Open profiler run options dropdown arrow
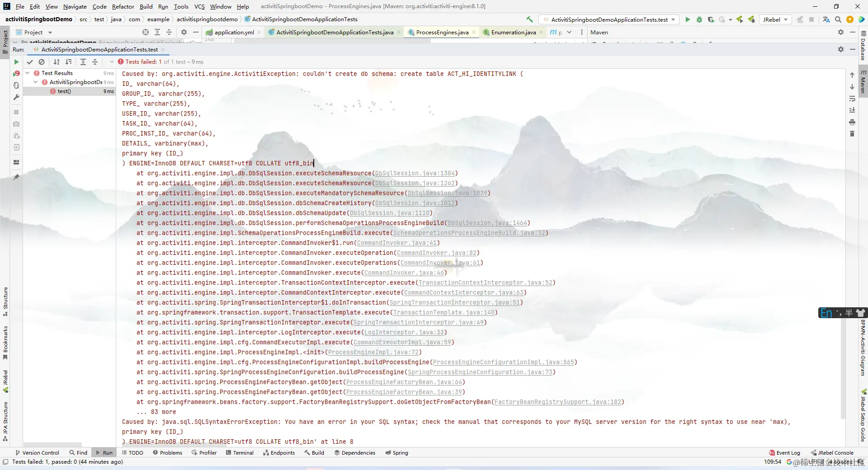 click(x=731, y=20)
